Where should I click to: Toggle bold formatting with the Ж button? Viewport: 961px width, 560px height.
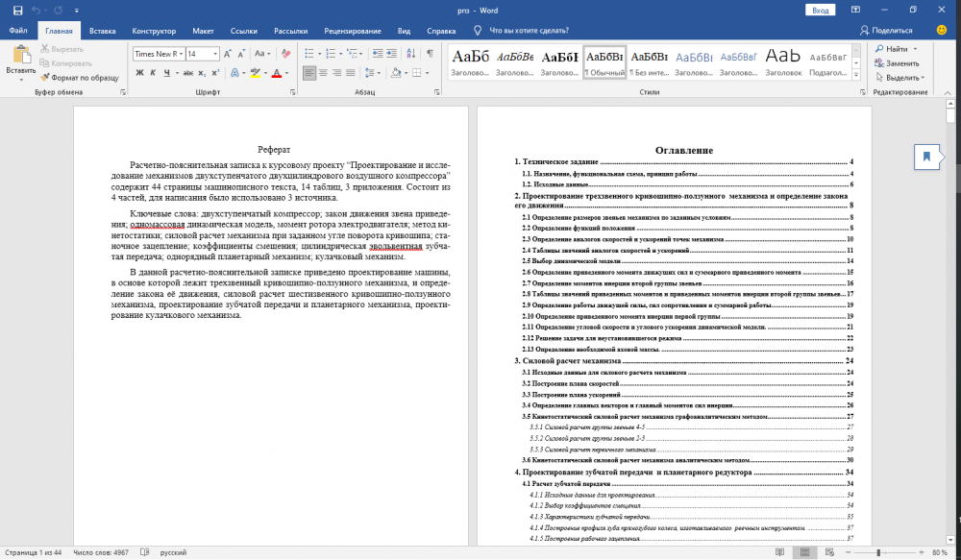[139, 73]
